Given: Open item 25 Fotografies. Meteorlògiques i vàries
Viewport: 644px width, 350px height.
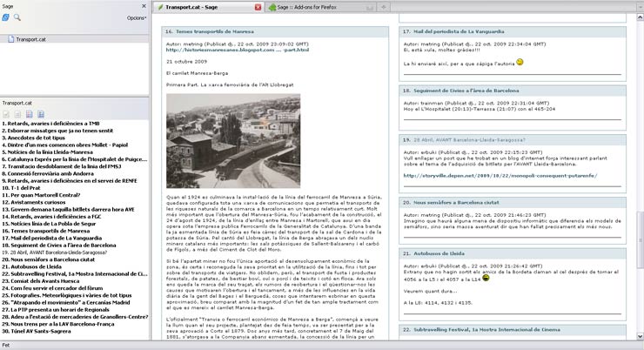Looking at the screenshot, I should coord(66,295).
